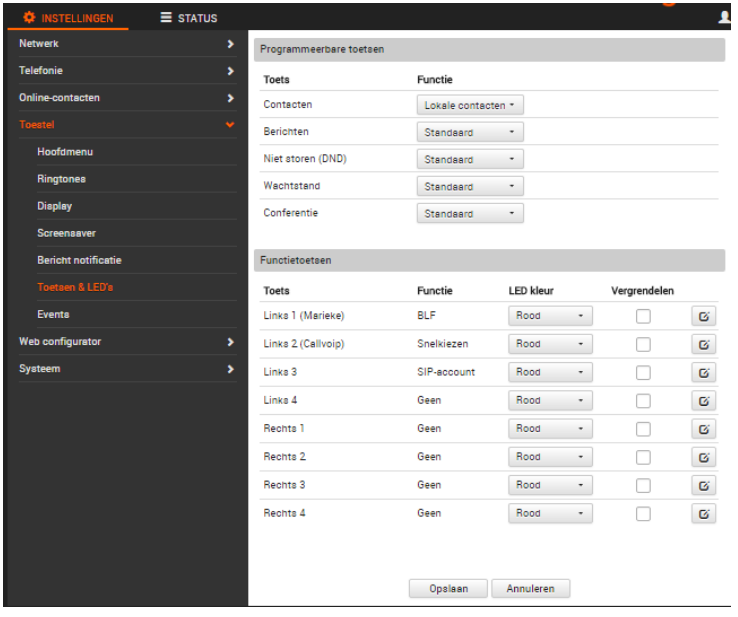
Task: Open edit icon for Links 4
Action: pos(706,402)
